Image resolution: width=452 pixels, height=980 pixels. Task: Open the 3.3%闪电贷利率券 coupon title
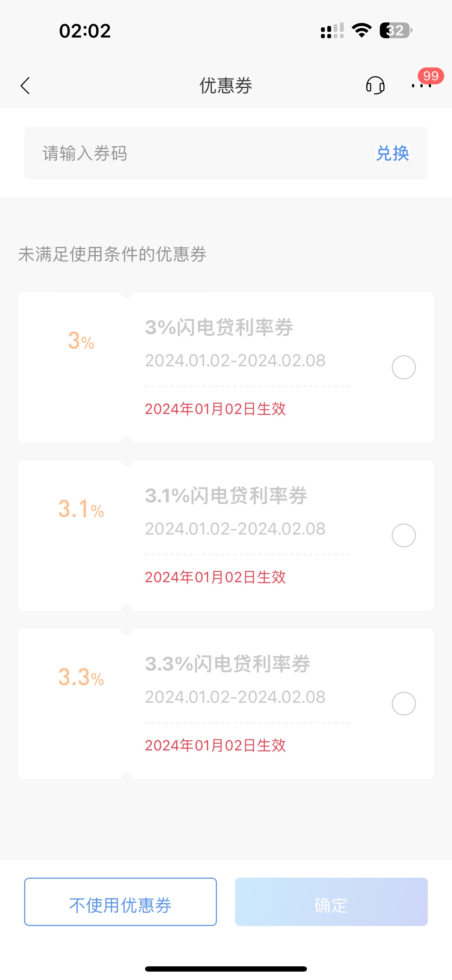pos(227,663)
